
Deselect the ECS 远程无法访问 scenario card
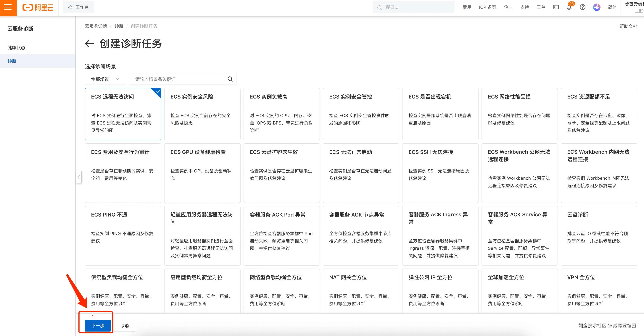pyautogui.click(x=123, y=114)
